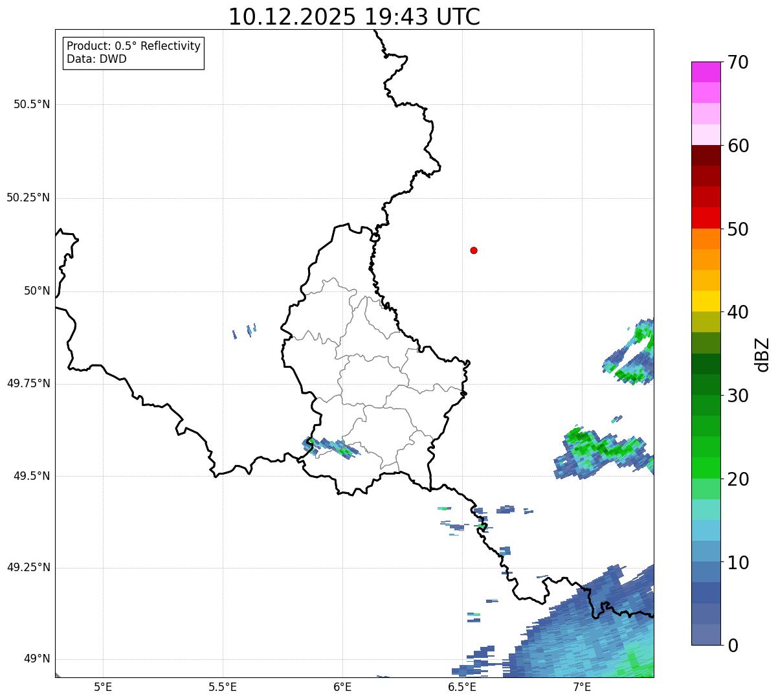
Task: Click the 30 colorbar tick label
Action: coord(738,396)
